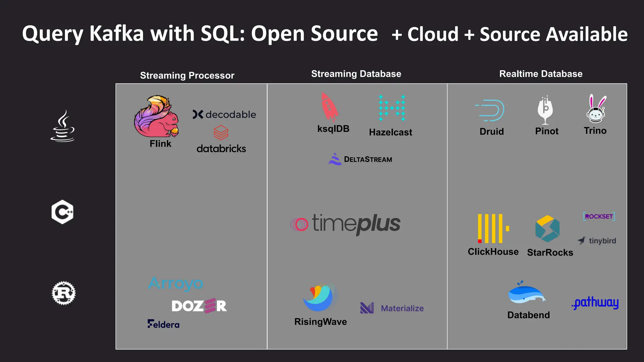Click the ksqlDB rocket icon
The height and width of the screenshot is (362, 644).
(329, 107)
